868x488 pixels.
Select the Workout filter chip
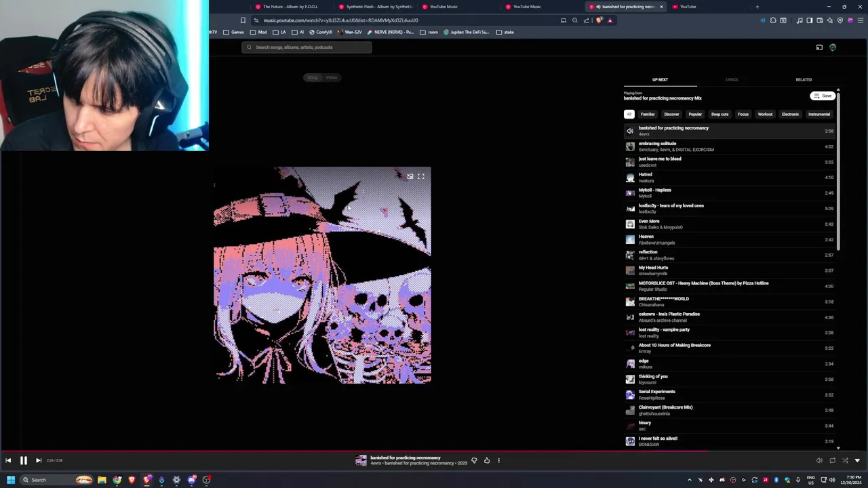coord(765,114)
